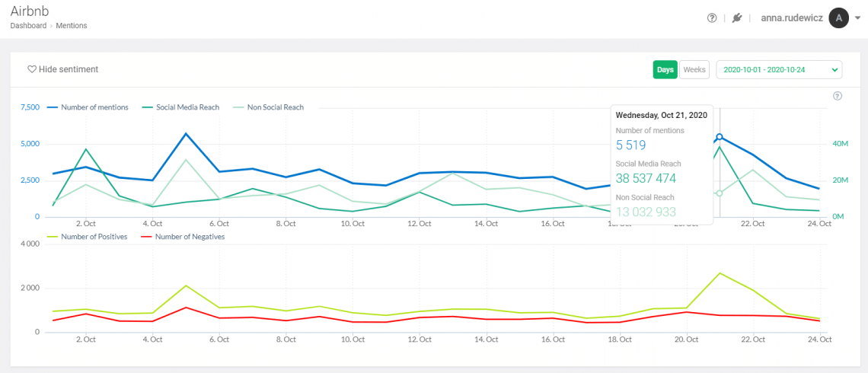
Task: Open the date range dropdown
Action: click(x=778, y=69)
